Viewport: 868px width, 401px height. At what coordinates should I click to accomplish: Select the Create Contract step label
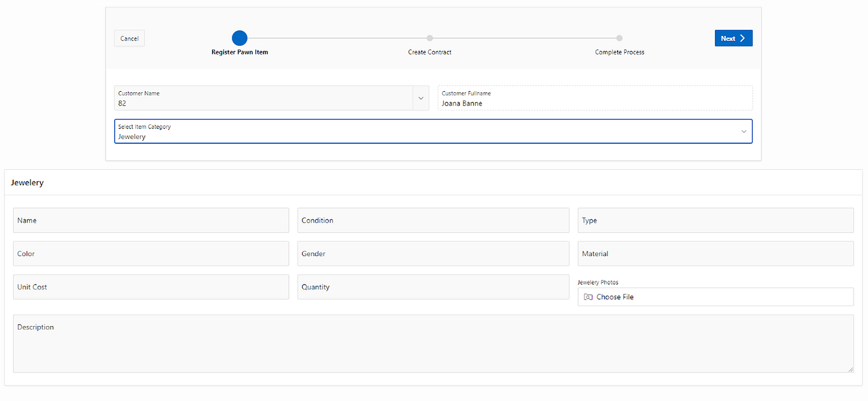pos(430,52)
